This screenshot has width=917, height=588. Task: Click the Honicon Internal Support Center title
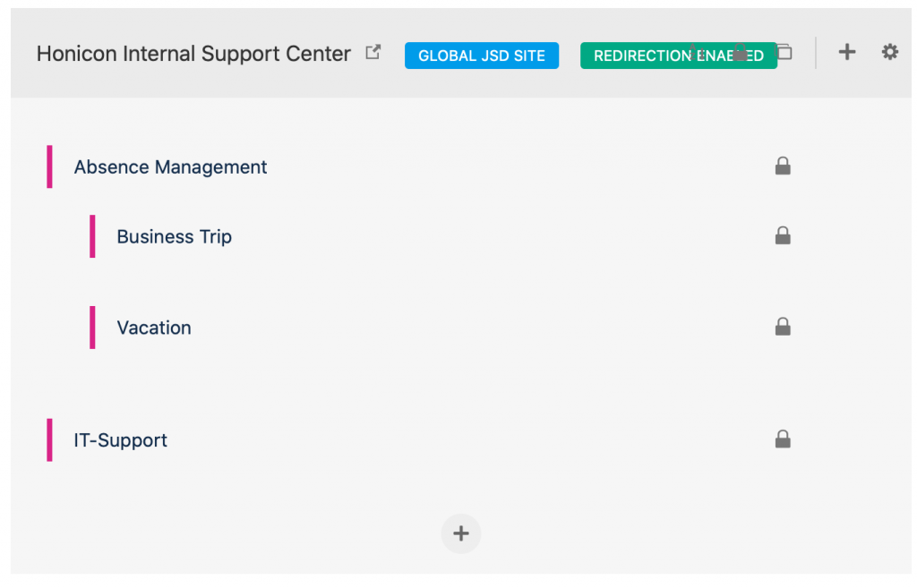193,54
